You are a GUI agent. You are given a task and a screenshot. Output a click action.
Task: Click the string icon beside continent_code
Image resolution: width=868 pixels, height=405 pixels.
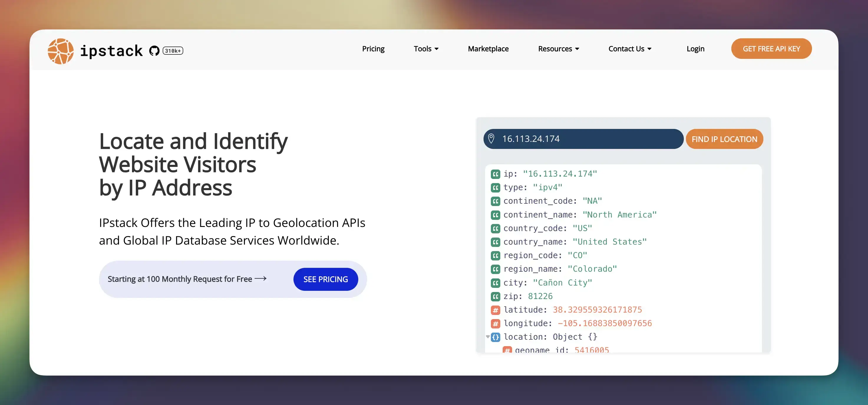495,201
